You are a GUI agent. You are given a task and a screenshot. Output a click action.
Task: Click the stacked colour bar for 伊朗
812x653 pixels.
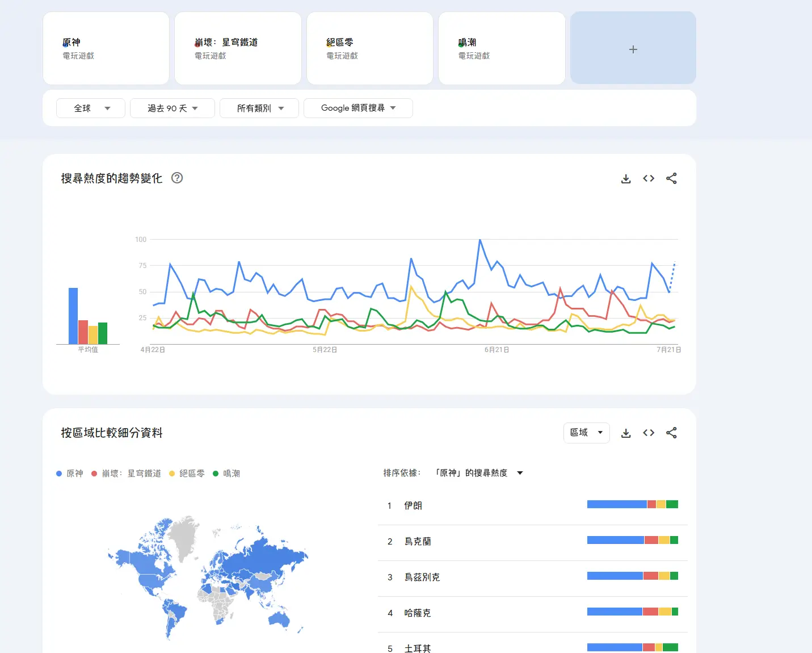coord(633,504)
